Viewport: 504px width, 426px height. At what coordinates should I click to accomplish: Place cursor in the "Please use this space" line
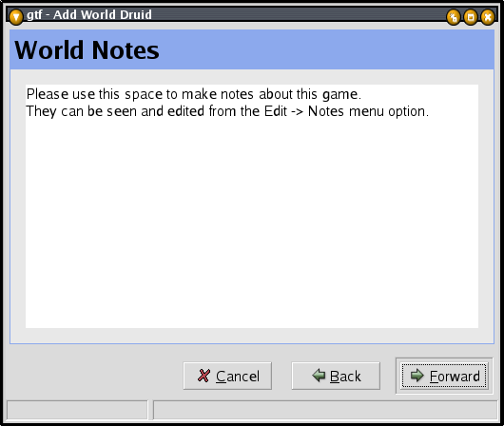point(194,94)
